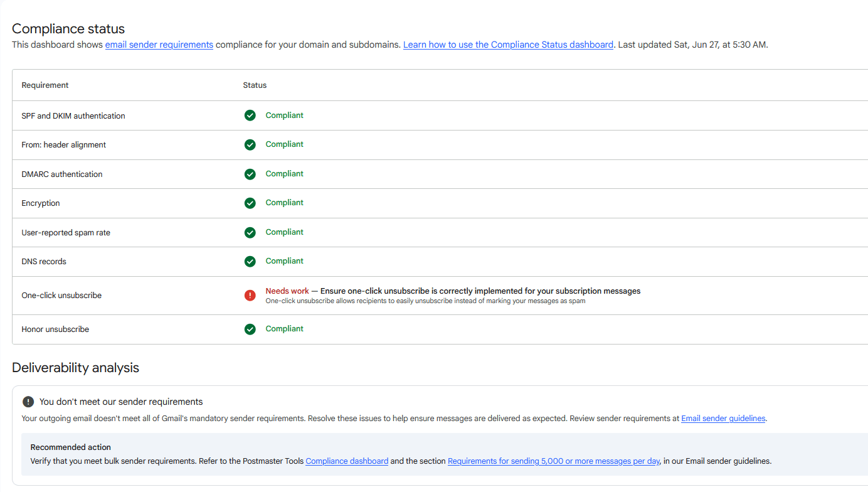The width and height of the screenshot is (868, 492).
Task: Open Learn how to use the Compliance Status dashboard
Action: click(508, 45)
